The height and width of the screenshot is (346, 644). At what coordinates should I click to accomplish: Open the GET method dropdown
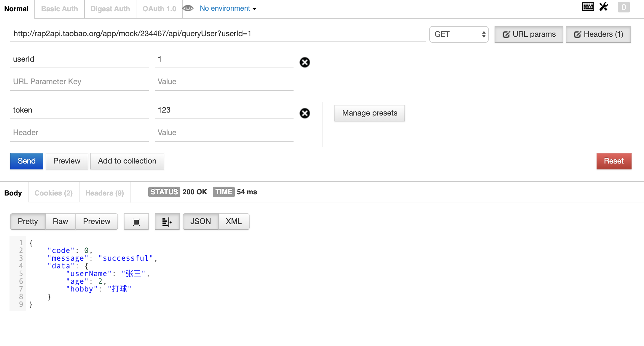(x=459, y=34)
